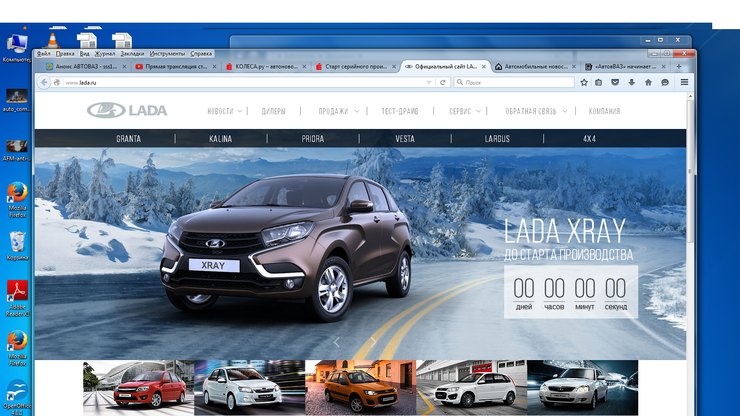740x416 pixels.
Task: Reload the lada.ru page
Action: (443, 82)
